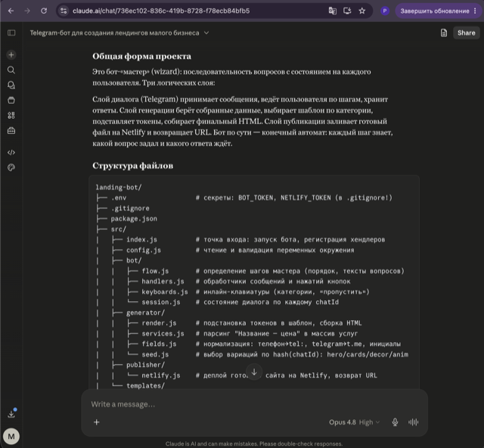The width and height of the screenshot is (484, 448).
Task: Open user account avatar M
Action: (x=11, y=436)
